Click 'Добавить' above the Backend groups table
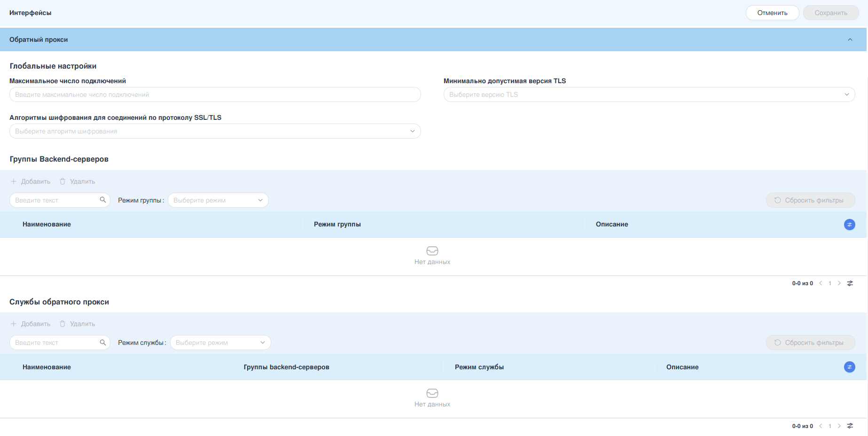The width and height of the screenshot is (868, 436). tap(31, 181)
